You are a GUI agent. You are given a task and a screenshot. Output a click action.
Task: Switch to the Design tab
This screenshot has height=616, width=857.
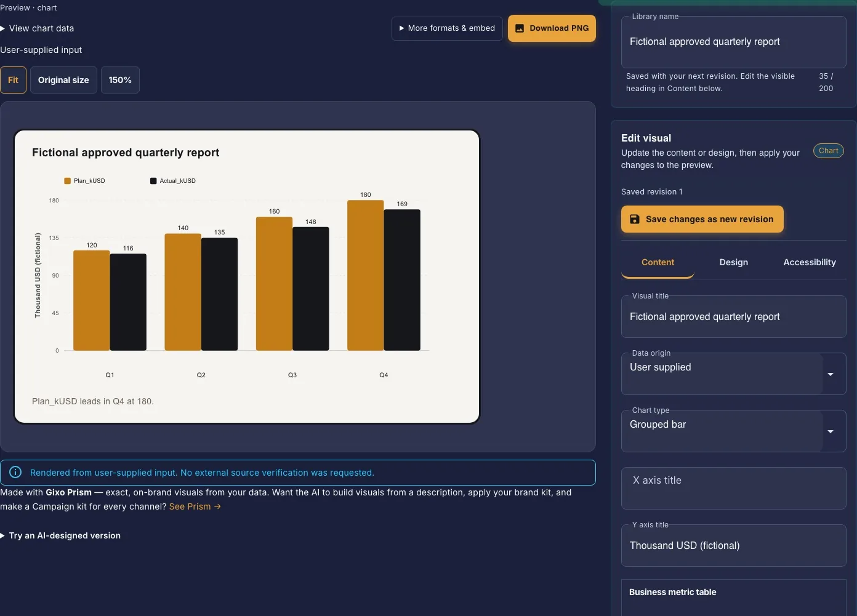733,262
